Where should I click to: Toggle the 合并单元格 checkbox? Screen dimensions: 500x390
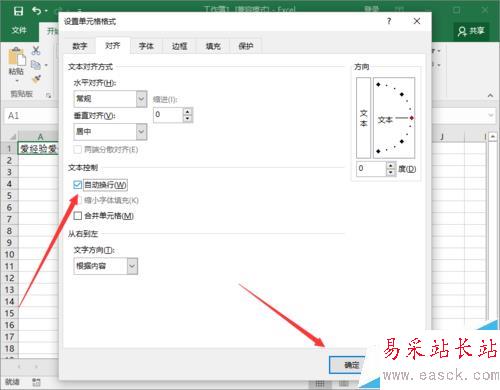point(77,216)
